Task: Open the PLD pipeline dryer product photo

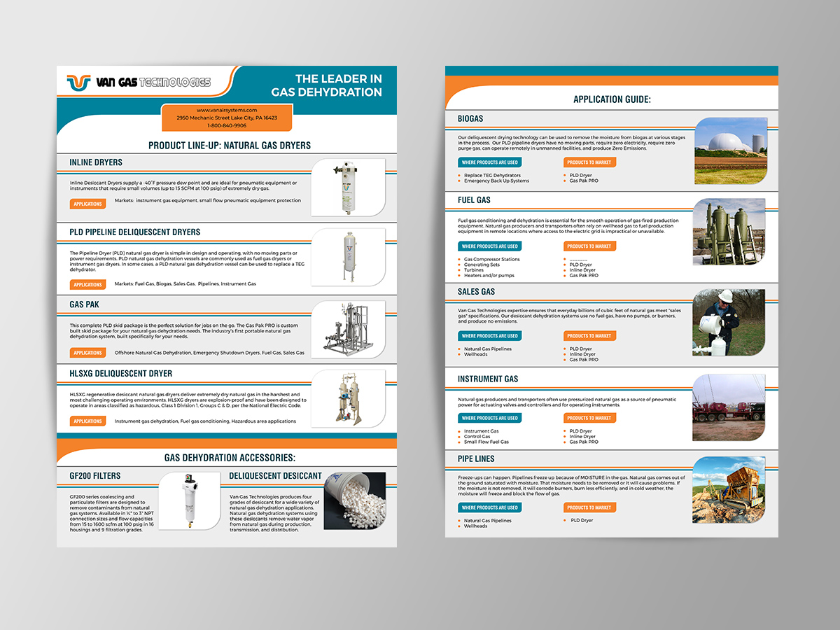Action: tap(348, 257)
